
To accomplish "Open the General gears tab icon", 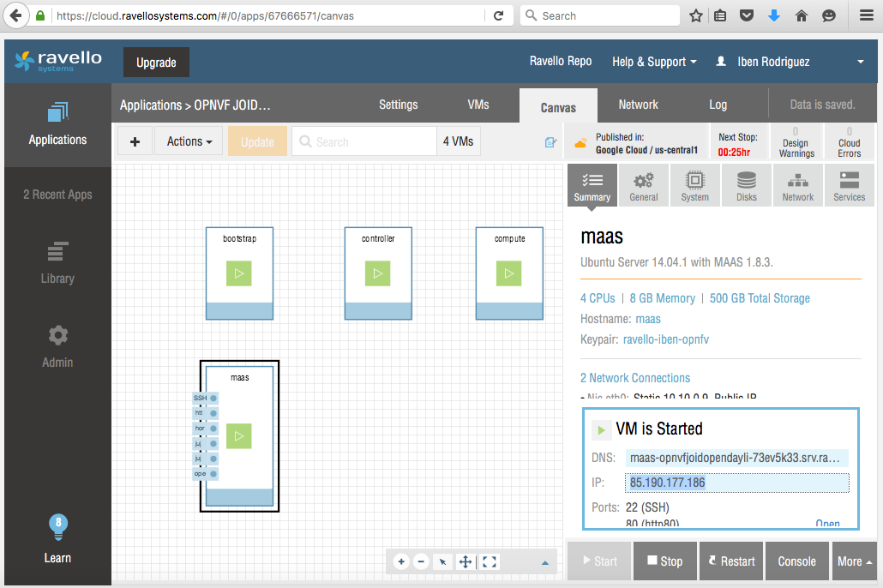I will point(644,185).
